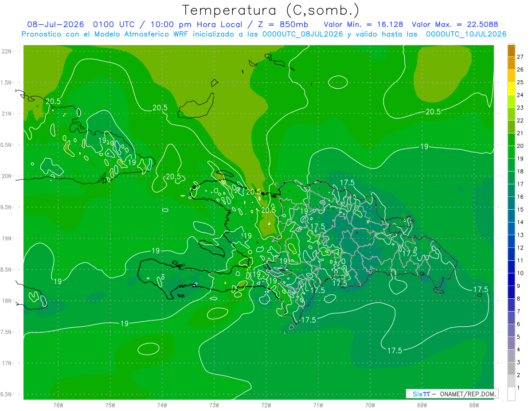Click the "19N" latitude axis label

click(7, 239)
